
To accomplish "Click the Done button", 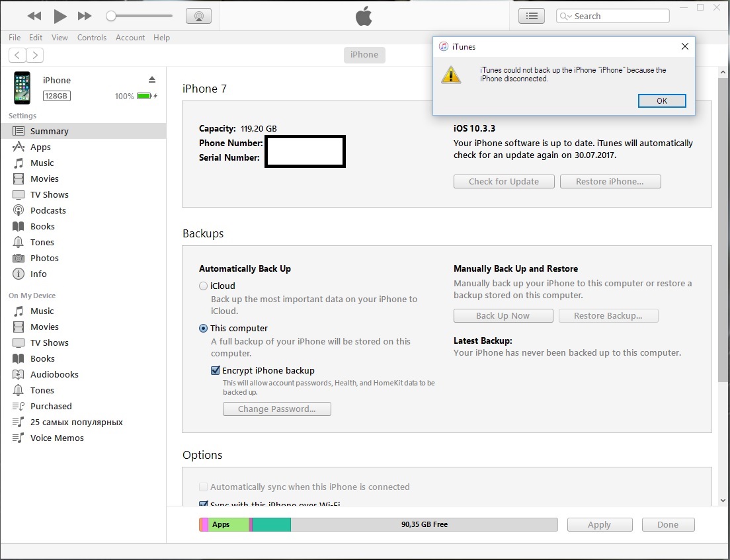I will click(x=668, y=524).
